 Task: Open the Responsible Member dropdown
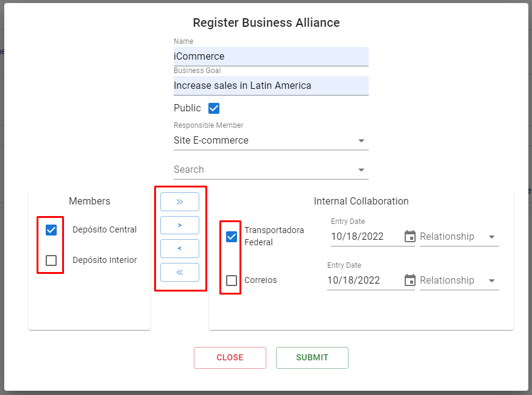[x=271, y=140]
